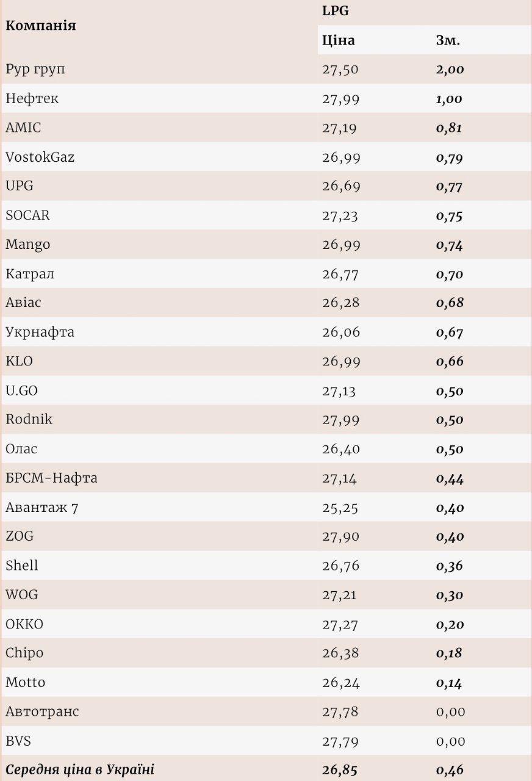This screenshot has height=781, width=532.
Task: Select the Mango row label
Action: click(x=28, y=245)
